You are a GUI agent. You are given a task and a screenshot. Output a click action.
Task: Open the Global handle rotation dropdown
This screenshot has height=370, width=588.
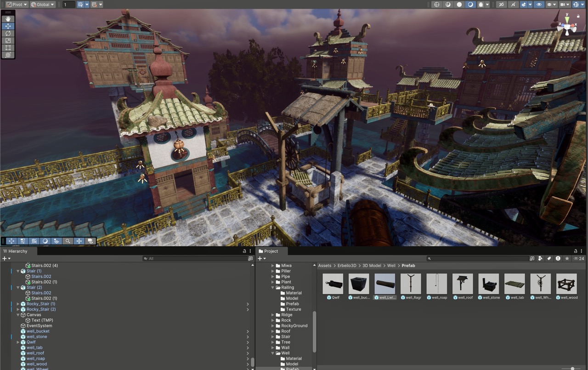coord(43,5)
